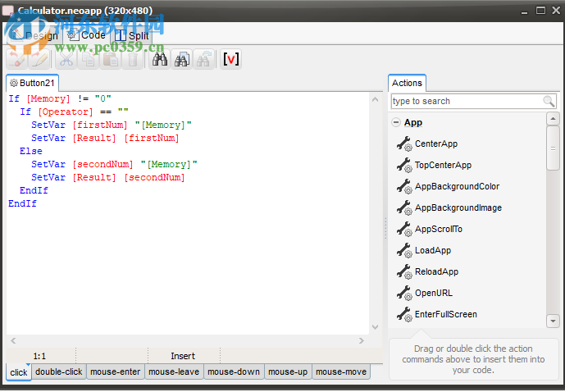Click the Find binoculars icon
This screenshot has width=565, height=392.
point(160,59)
